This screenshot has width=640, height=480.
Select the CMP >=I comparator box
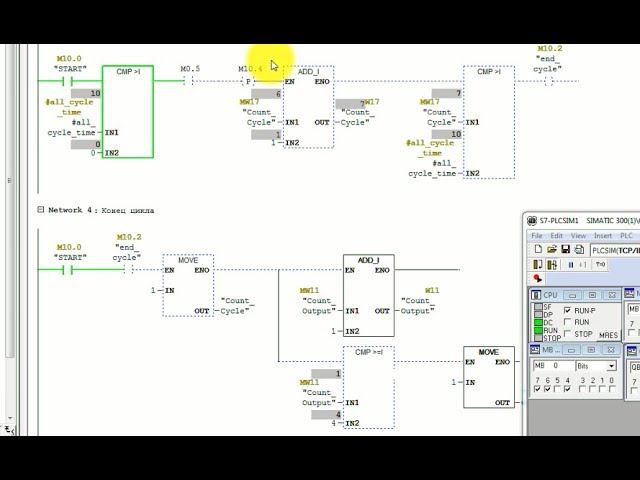[369, 387]
